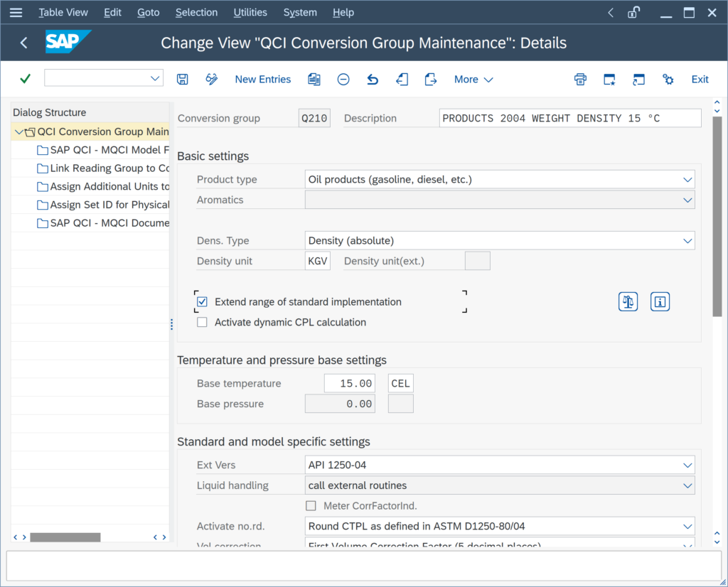Open Link Reading Group folder
728x587 pixels.
[x=102, y=168]
